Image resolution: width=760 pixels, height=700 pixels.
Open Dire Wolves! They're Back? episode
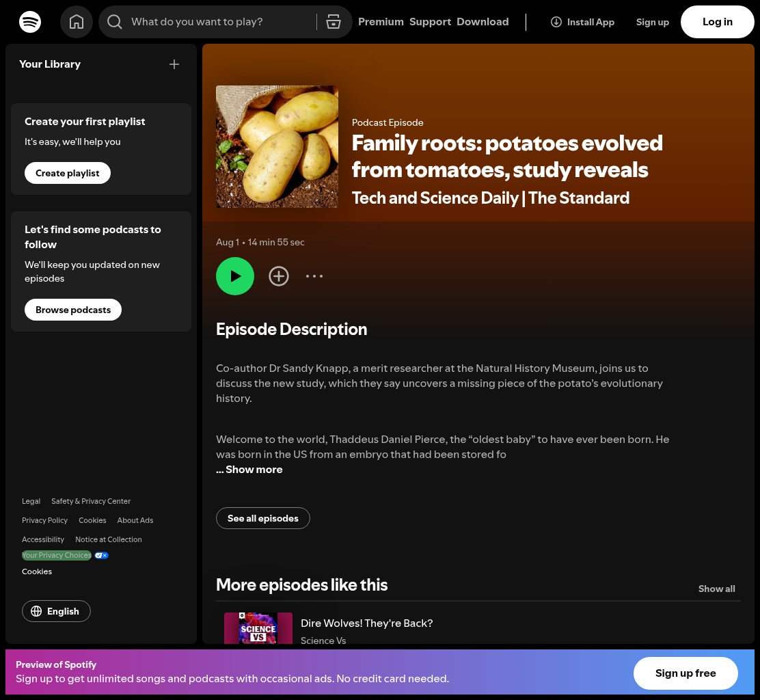[366, 623]
